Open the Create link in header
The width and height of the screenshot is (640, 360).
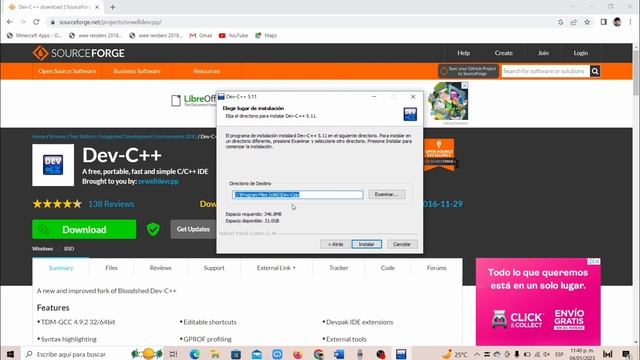503,53
